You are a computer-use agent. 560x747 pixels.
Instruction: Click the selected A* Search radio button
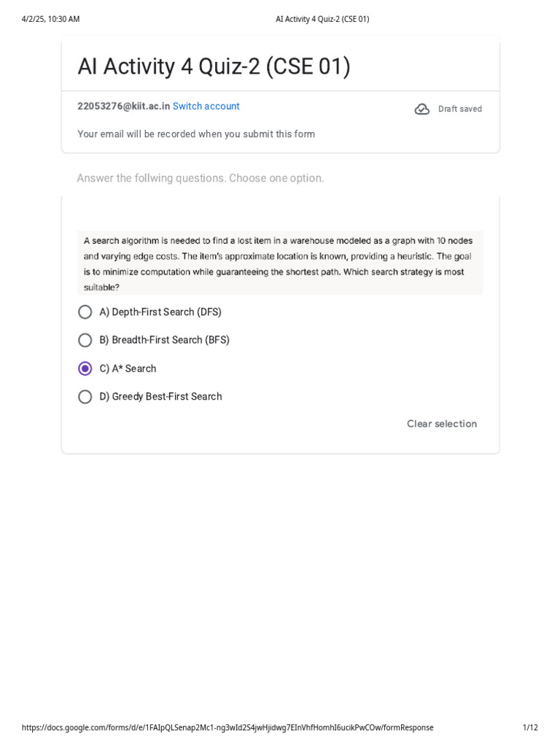[85, 368]
